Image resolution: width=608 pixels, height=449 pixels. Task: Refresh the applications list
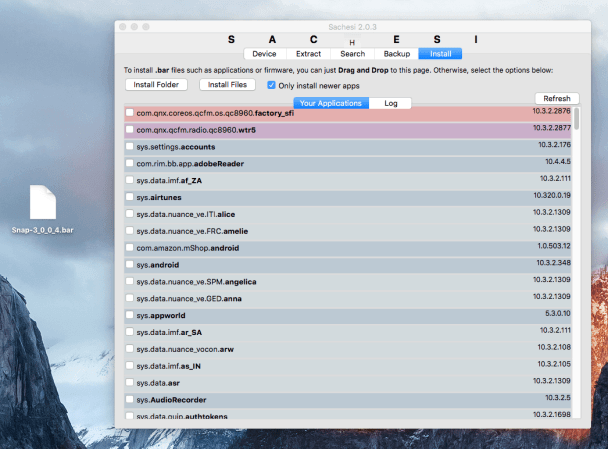click(557, 98)
